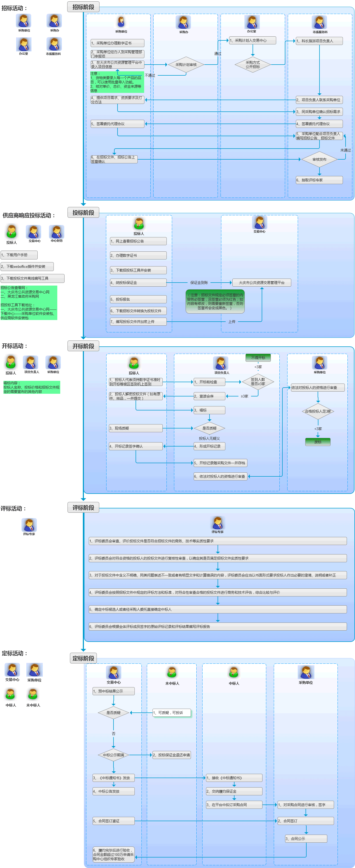Click the 投标人 avatar inside 投标阶段 swimlane
Image resolution: width=355 pixels, height=868 pixels.
coord(139,223)
